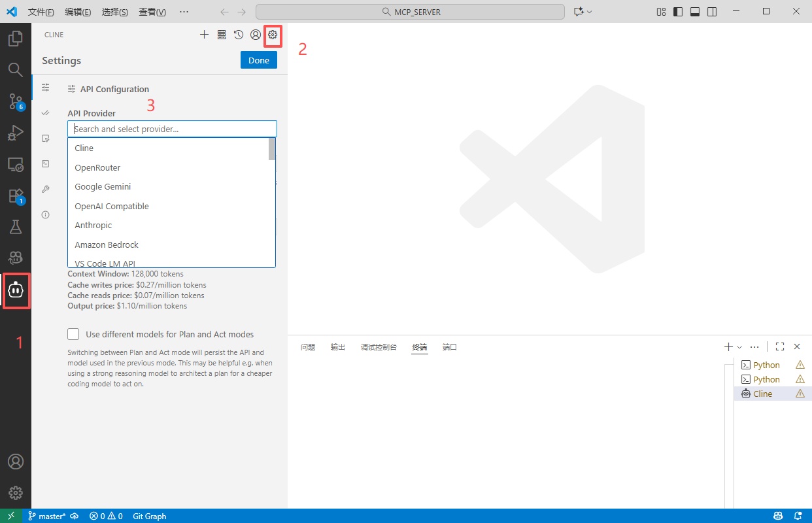This screenshot has width=812, height=523.
Task: Select the About info settings tab icon
Action: (x=45, y=214)
